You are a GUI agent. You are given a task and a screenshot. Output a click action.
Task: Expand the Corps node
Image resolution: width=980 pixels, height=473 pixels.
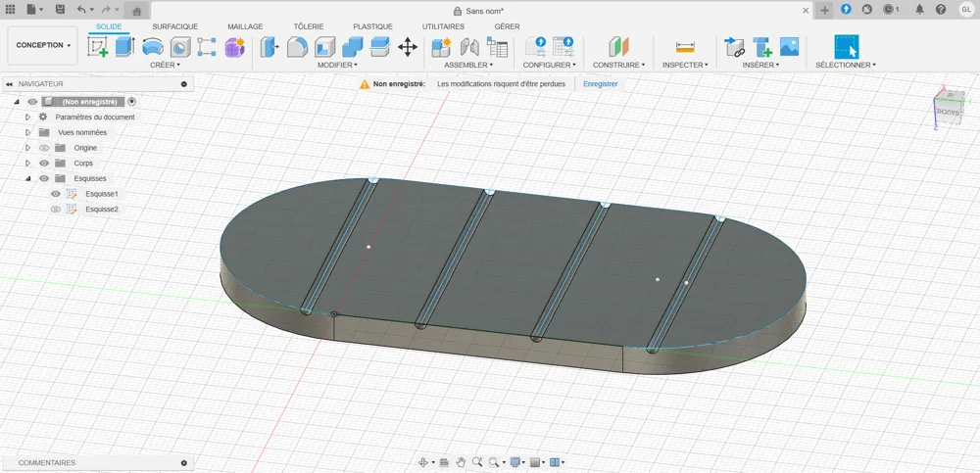click(27, 164)
